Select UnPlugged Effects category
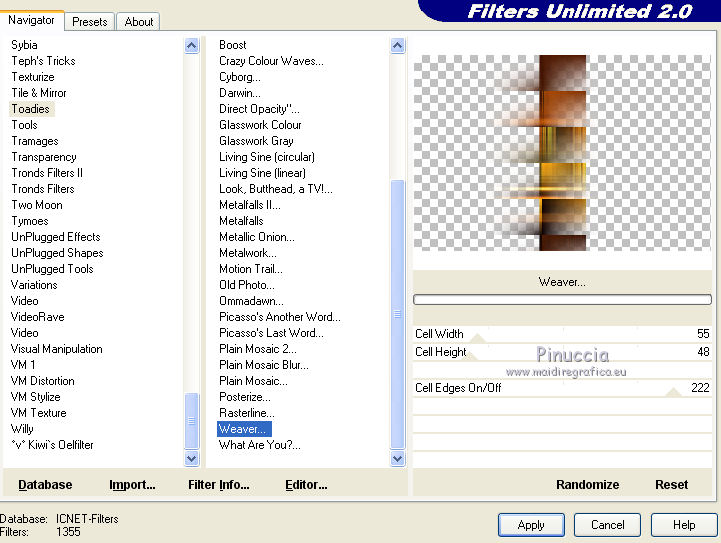This screenshot has width=721, height=543. (56, 237)
